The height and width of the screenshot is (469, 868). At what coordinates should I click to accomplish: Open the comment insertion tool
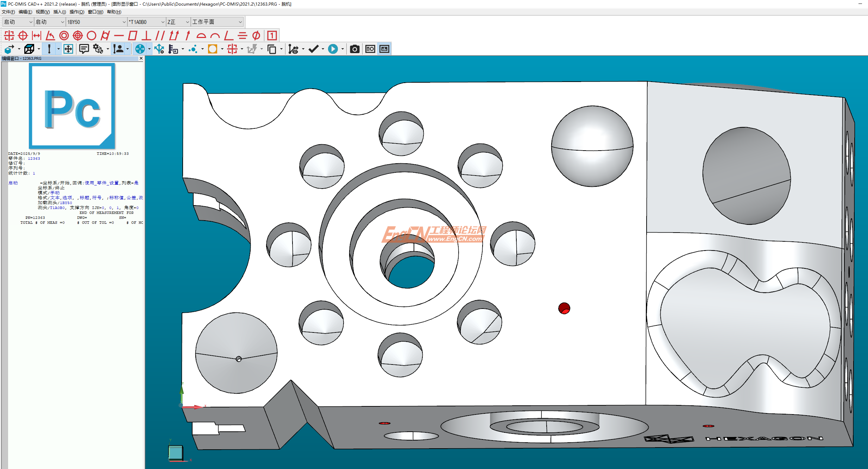click(84, 49)
